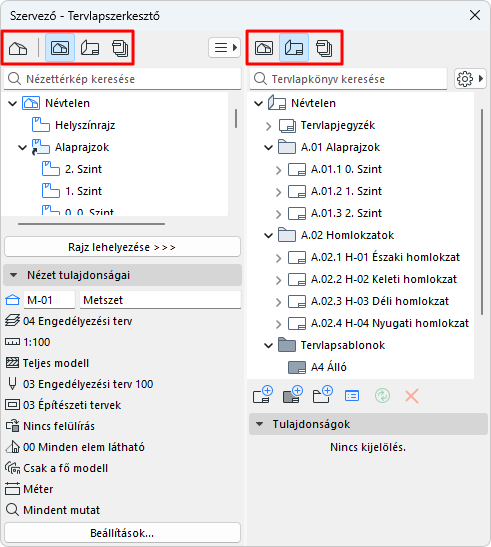Click design option icon beside Csak a fő modell

[x=12, y=468]
